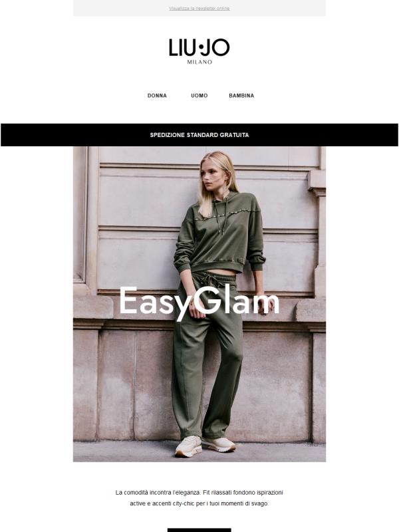Click the LIU·JO logo

(x=199, y=51)
